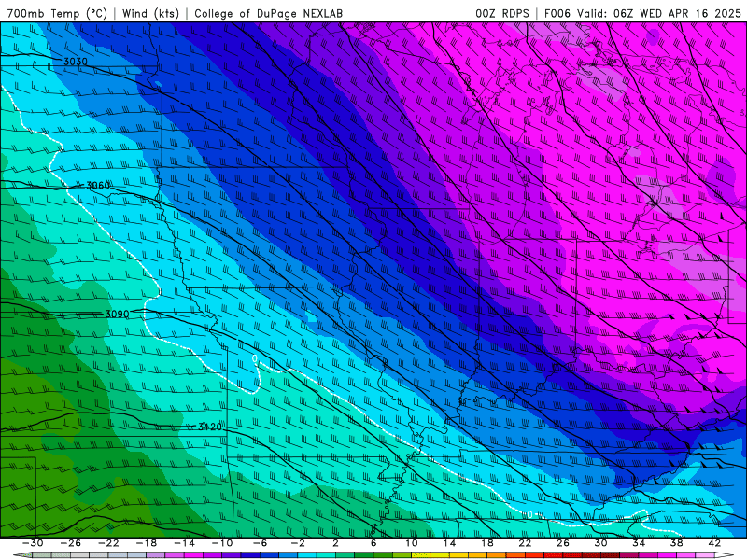The height and width of the screenshot is (560, 747).
Task: Select the -18 legend value
Action: 147,543
